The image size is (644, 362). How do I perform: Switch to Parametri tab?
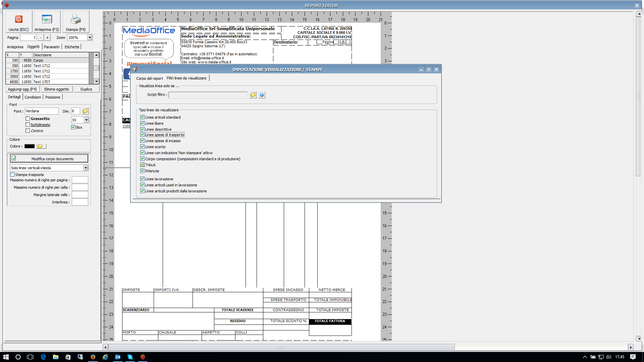point(52,47)
